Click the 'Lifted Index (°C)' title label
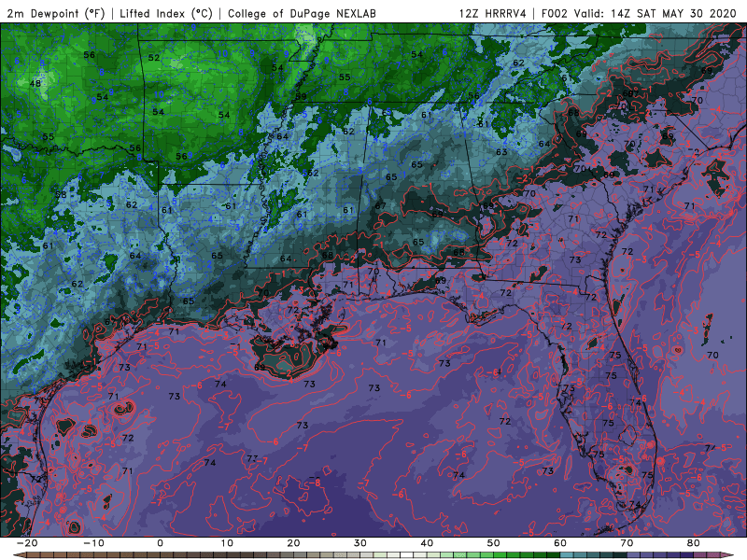 166,13
